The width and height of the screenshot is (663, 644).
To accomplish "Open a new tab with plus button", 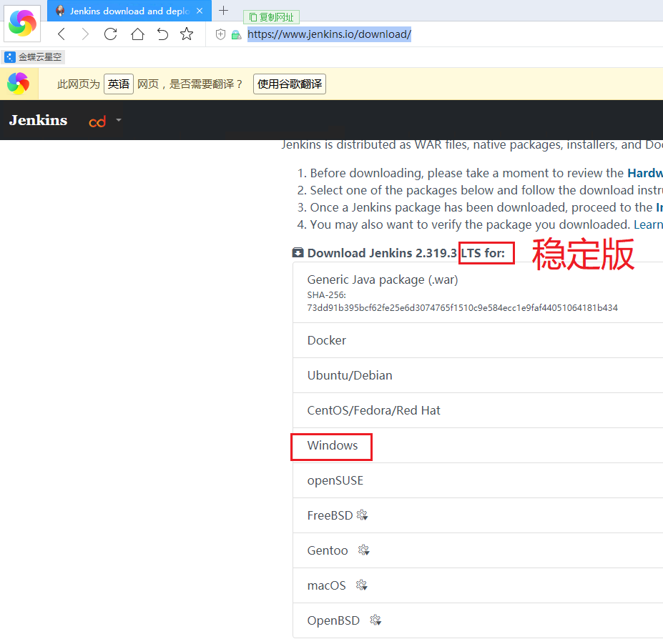I will click(x=224, y=11).
